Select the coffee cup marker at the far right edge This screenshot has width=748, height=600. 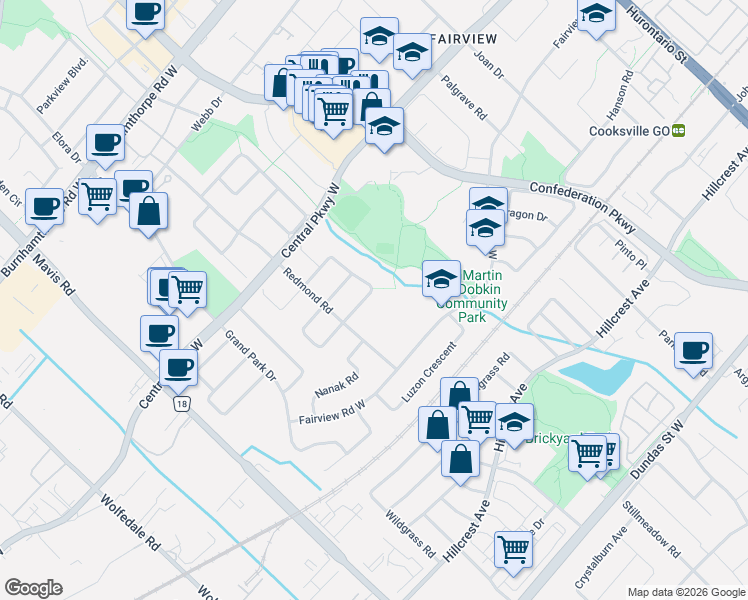point(694,353)
